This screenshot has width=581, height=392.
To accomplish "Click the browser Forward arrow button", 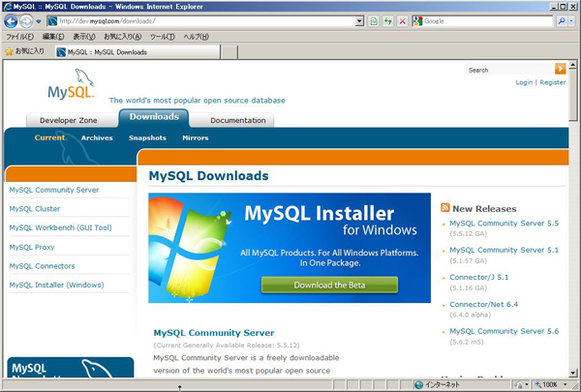I will [26, 21].
